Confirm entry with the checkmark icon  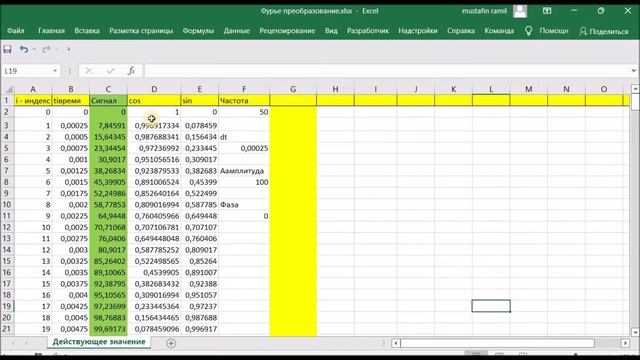(110, 71)
